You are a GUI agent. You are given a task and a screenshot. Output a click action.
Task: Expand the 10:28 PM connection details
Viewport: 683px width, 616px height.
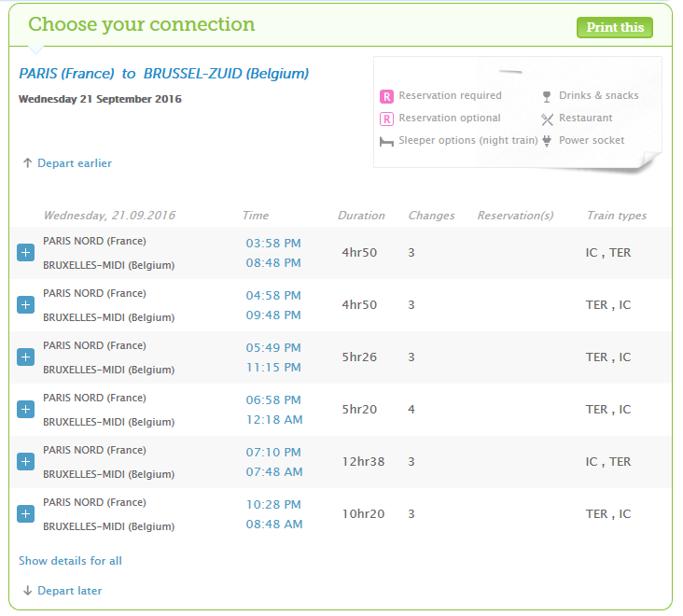[x=25, y=513]
